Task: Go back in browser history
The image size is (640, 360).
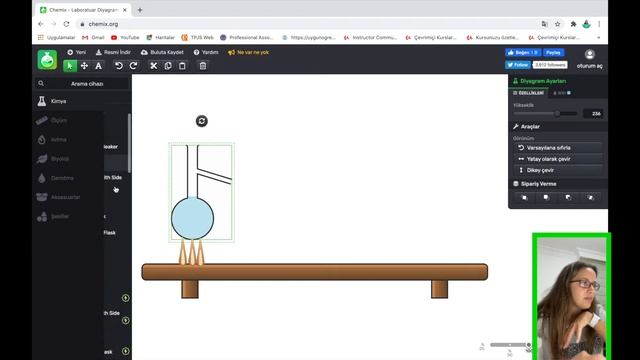Action: tap(41, 24)
